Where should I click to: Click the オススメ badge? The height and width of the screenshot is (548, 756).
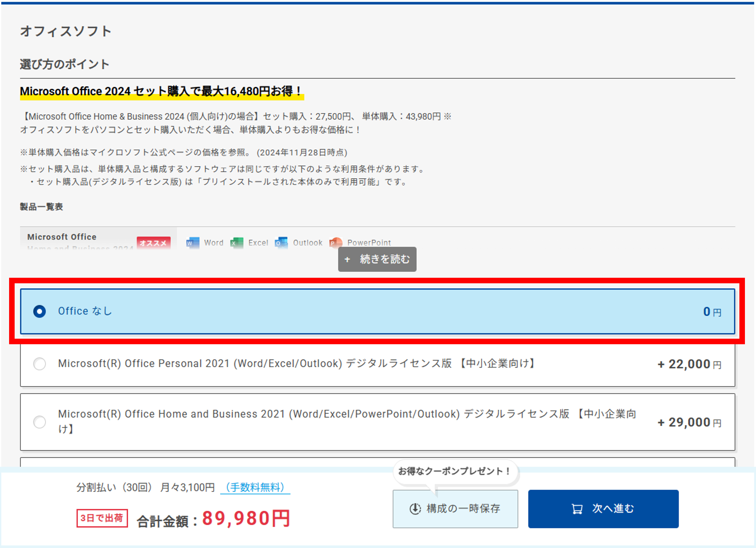(153, 243)
